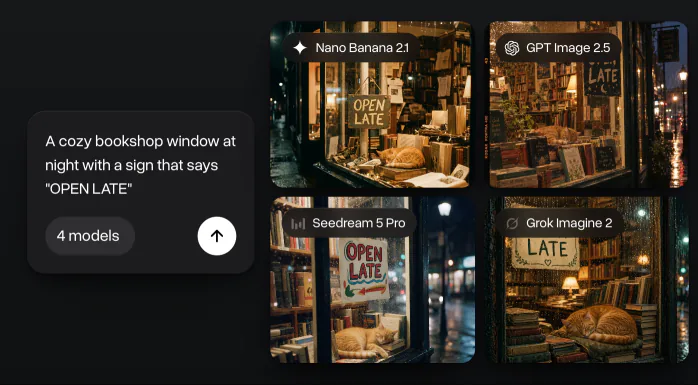
Task: Open the 4 models selector
Action: 90,236
